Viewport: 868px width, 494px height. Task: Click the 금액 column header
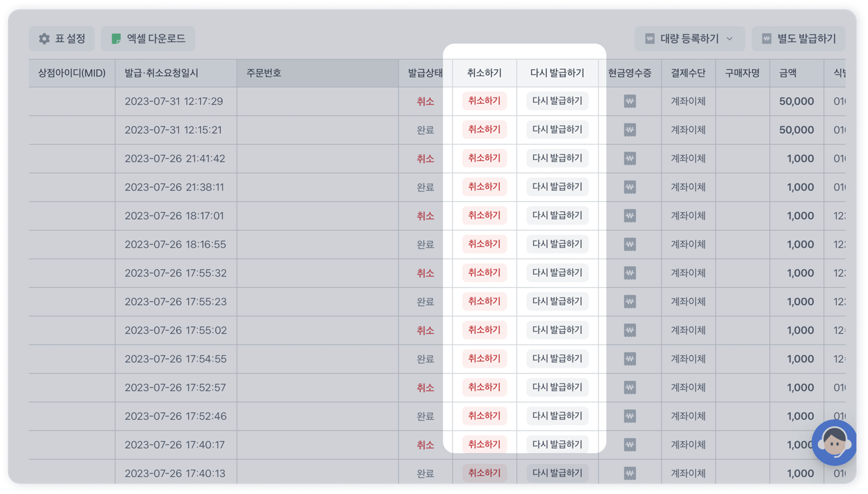coord(788,73)
